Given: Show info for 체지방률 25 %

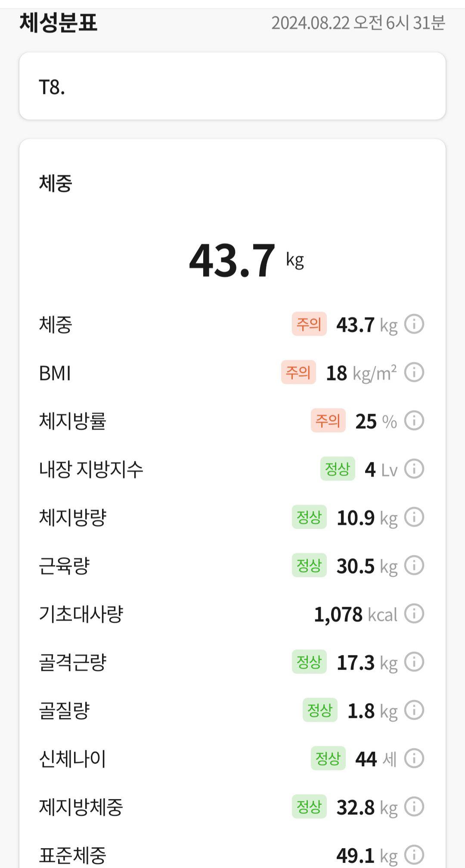Looking at the screenshot, I should (x=414, y=421).
